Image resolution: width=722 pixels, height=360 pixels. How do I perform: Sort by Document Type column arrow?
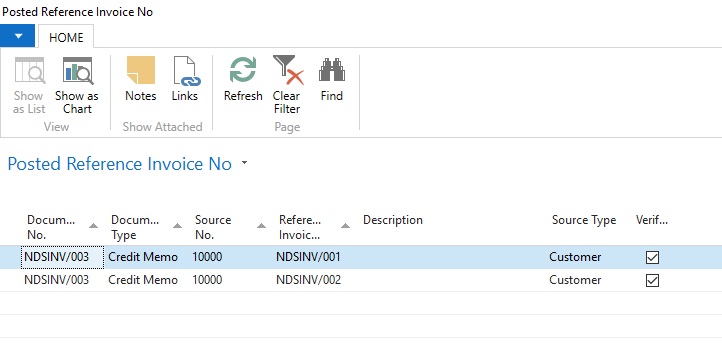[x=177, y=226]
